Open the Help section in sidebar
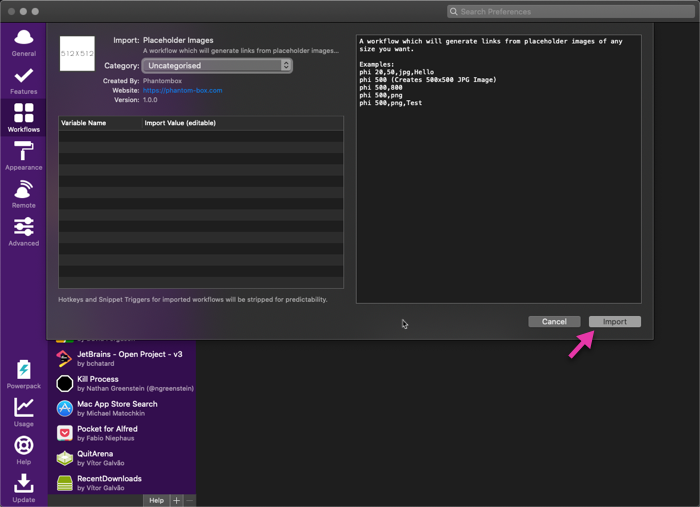 pyautogui.click(x=24, y=450)
